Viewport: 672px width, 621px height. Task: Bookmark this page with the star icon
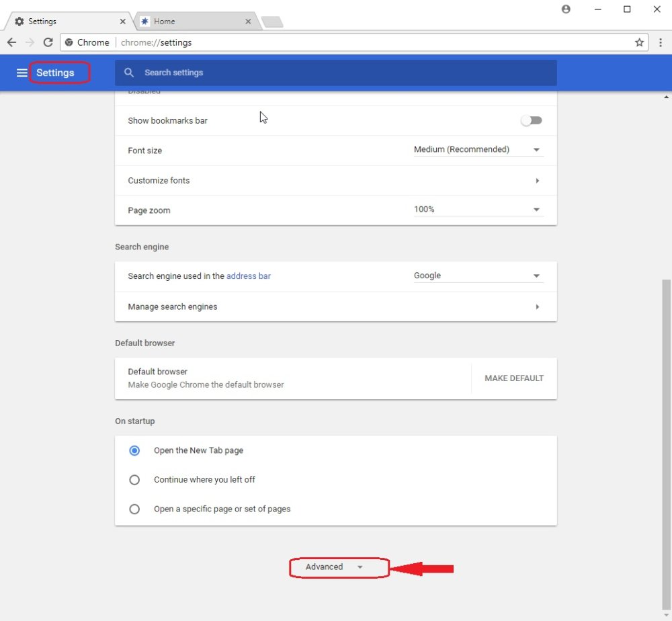pyautogui.click(x=639, y=42)
